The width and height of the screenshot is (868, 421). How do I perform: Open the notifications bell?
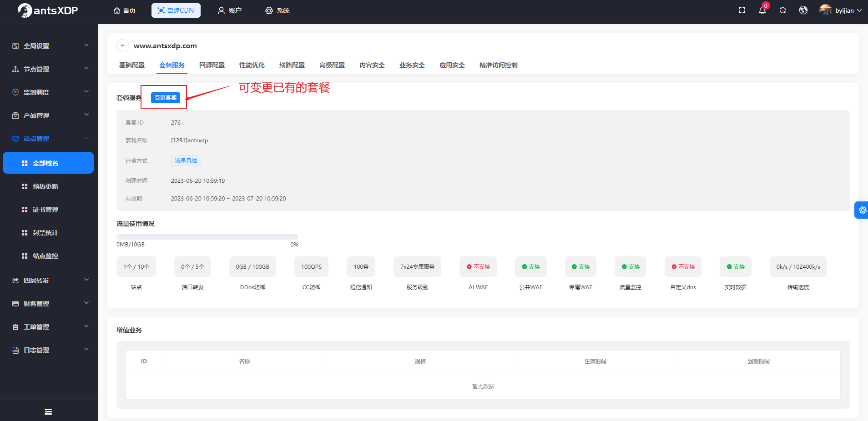pos(762,10)
